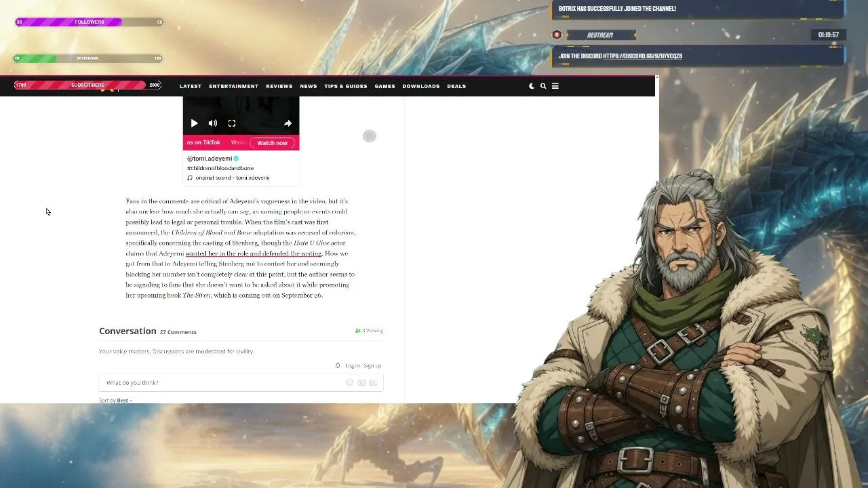This screenshot has height=488, width=868.
Task: Add a GIF to the comment
Action: tap(373, 382)
